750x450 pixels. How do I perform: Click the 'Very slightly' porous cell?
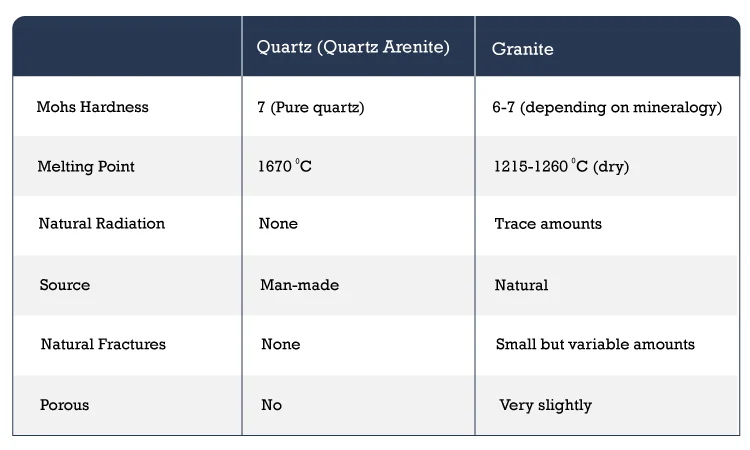(546, 406)
